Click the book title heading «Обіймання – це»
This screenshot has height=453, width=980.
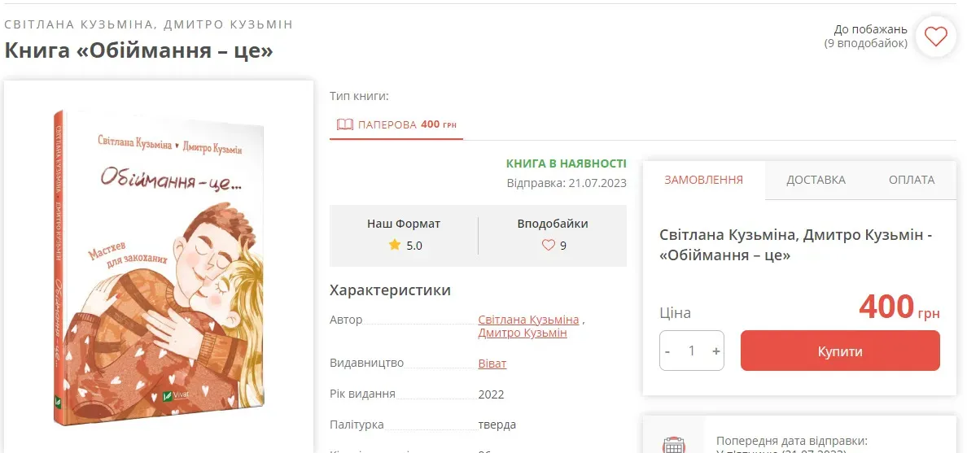(138, 50)
